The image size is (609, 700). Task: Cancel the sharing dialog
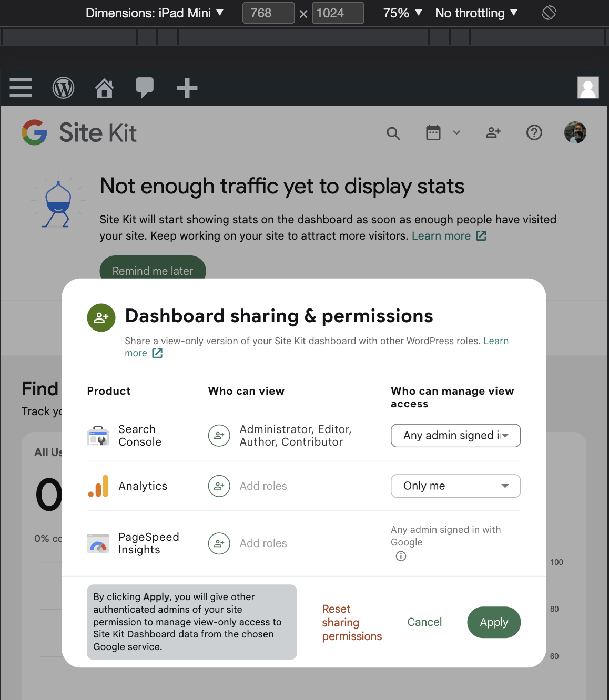424,622
